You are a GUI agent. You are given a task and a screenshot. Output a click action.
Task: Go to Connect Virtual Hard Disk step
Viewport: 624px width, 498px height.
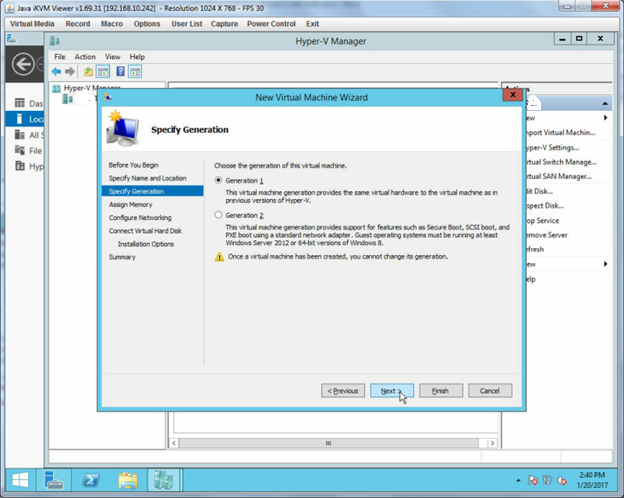click(145, 230)
